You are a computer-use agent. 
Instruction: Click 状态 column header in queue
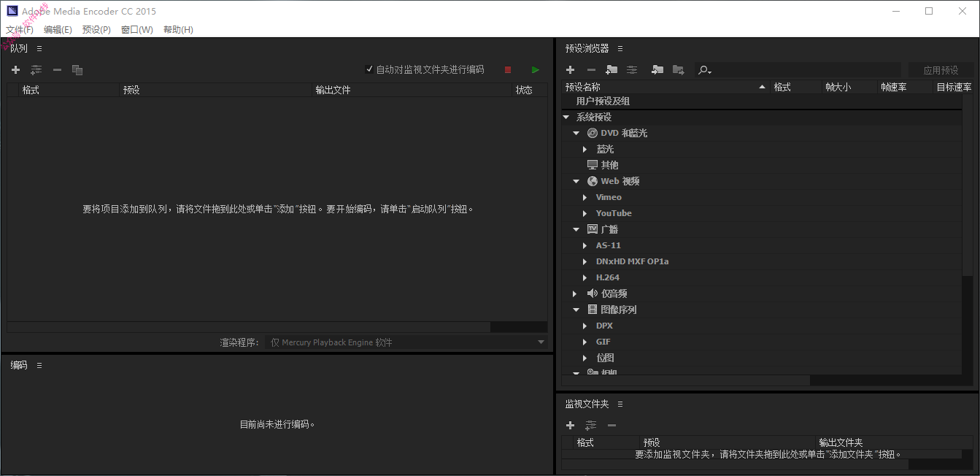pyautogui.click(x=530, y=91)
